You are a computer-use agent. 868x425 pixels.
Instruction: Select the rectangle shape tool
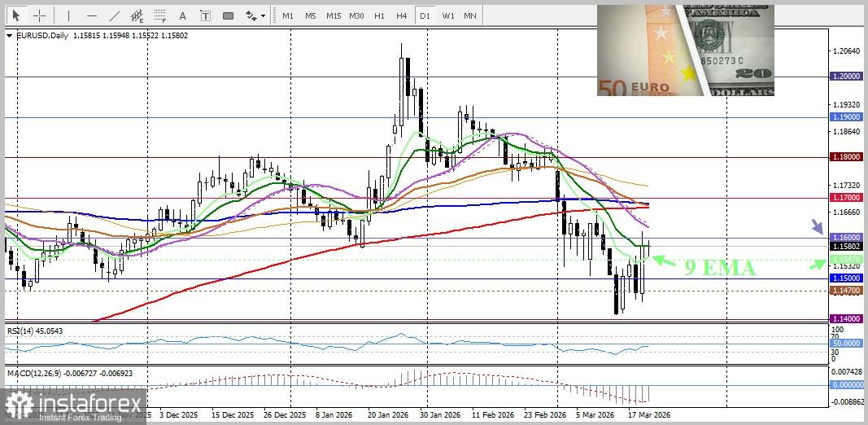[x=228, y=15]
